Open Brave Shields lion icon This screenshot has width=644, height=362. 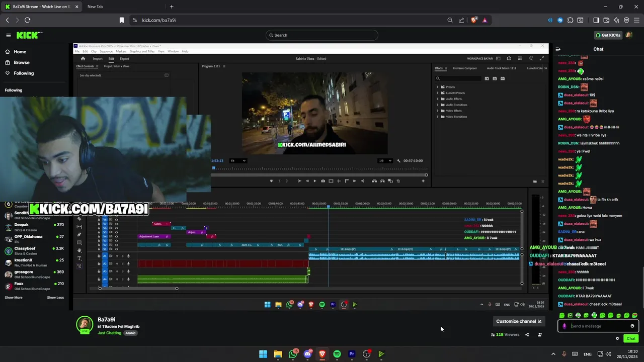[x=474, y=20]
